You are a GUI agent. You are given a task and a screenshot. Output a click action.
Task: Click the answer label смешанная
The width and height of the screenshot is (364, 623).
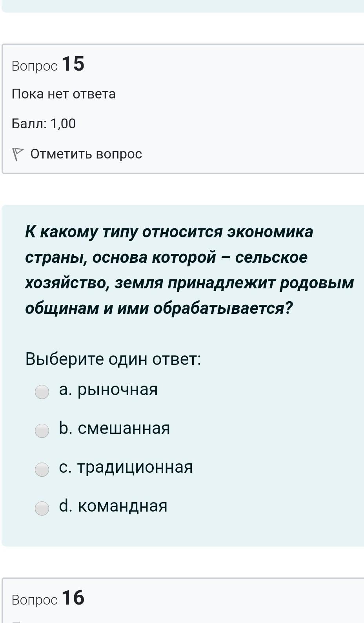pyautogui.click(x=124, y=428)
